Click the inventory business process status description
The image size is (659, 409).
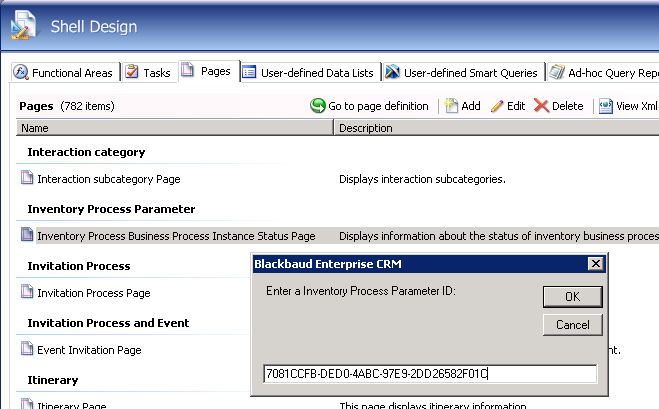pyautogui.click(x=499, y=236)
